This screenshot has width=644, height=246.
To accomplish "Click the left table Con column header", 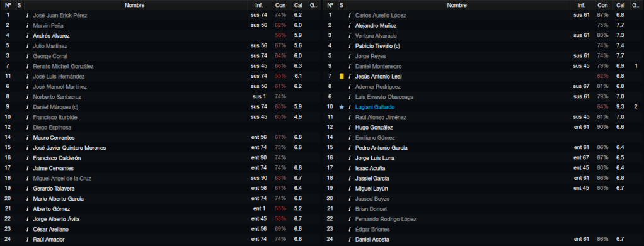I will [x=280, y=5].
